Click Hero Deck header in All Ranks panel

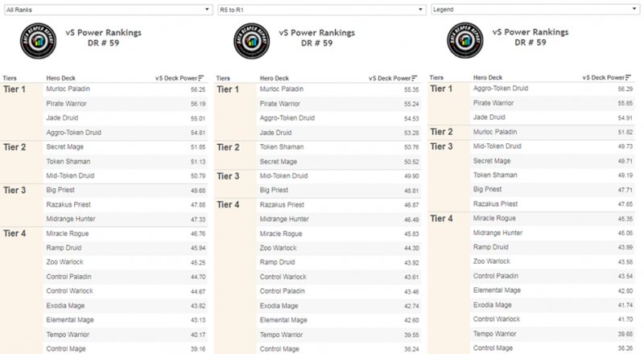pos(61,78)
